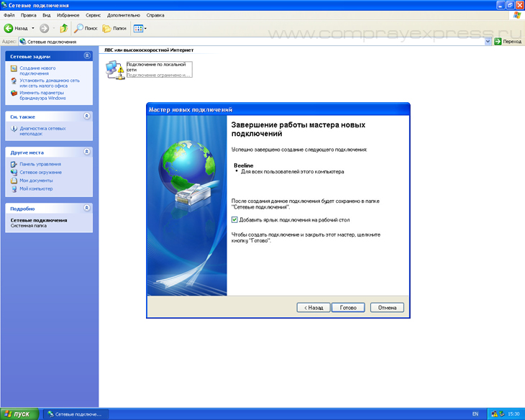Screen dimensions: 525x420
Task: Collapse the Network Tasks (Сетевые задачи) panel
Action: [87, 55]
